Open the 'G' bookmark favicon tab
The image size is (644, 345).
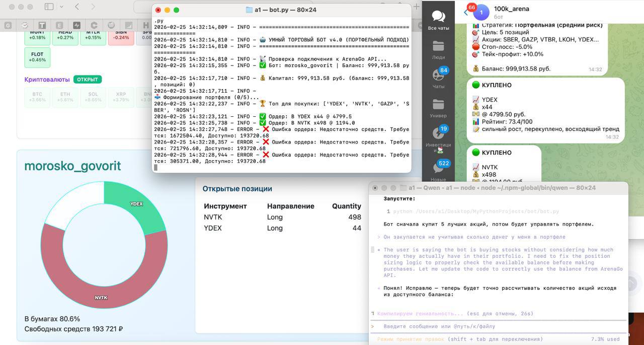pos(8,25)
